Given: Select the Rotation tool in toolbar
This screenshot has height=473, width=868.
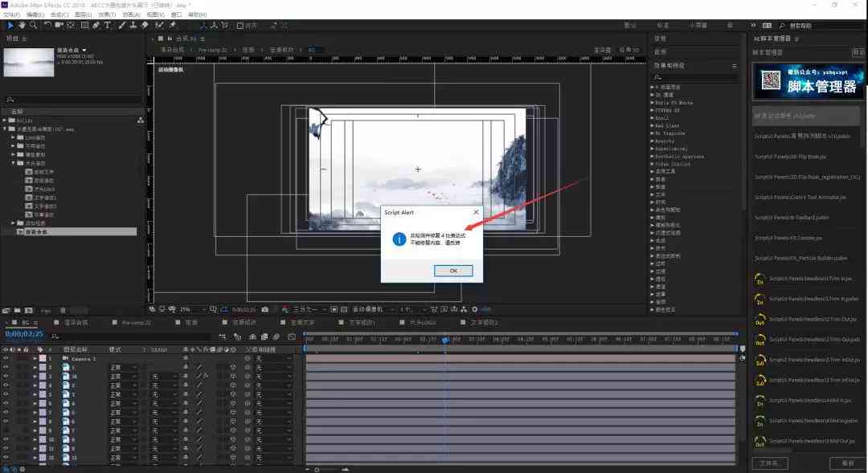Looking at the screenshot, I should click(47, 25).
